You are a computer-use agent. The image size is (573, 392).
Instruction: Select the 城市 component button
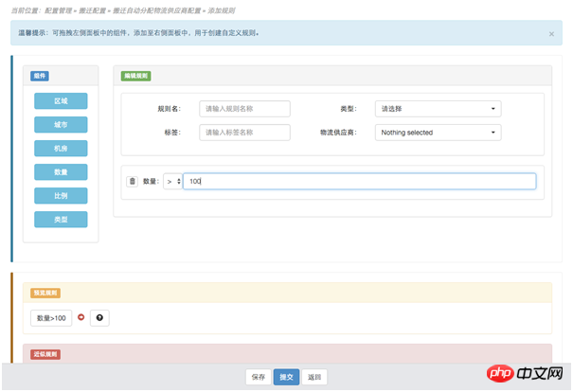point(61,124)
